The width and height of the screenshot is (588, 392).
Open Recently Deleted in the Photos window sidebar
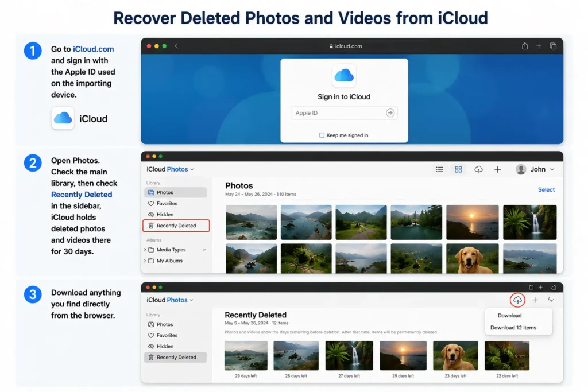tap(176, 226)
